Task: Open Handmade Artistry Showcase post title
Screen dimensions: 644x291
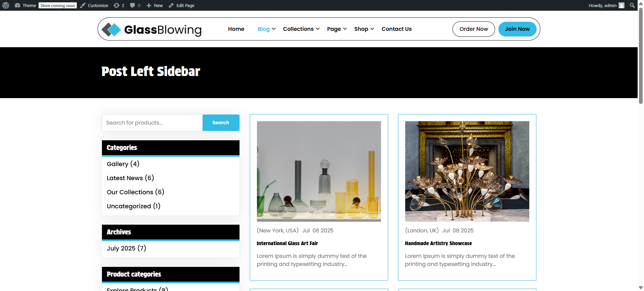Action: 438,243
